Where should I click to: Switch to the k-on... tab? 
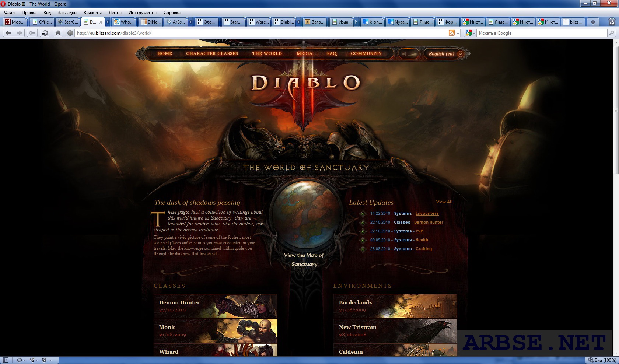pos(372,22)
